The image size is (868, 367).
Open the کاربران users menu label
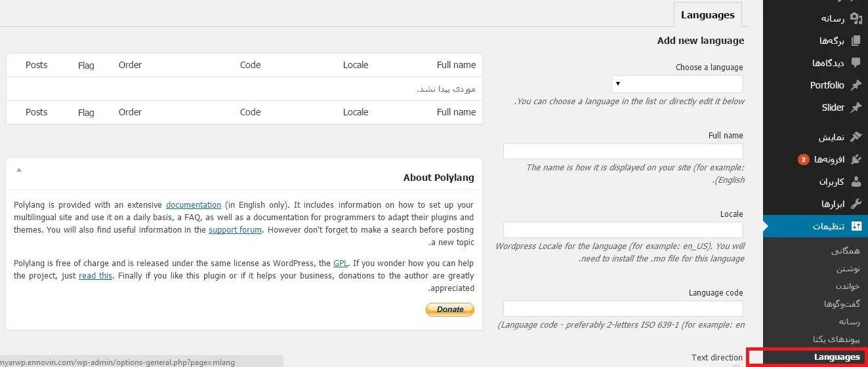coord(831,182)
